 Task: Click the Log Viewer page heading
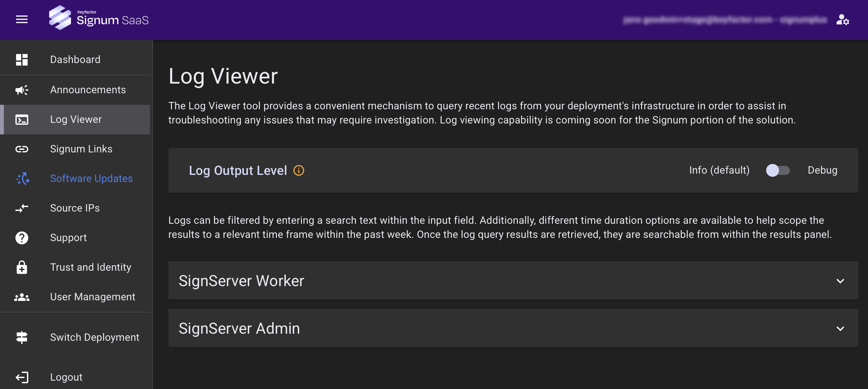[223, 76]
